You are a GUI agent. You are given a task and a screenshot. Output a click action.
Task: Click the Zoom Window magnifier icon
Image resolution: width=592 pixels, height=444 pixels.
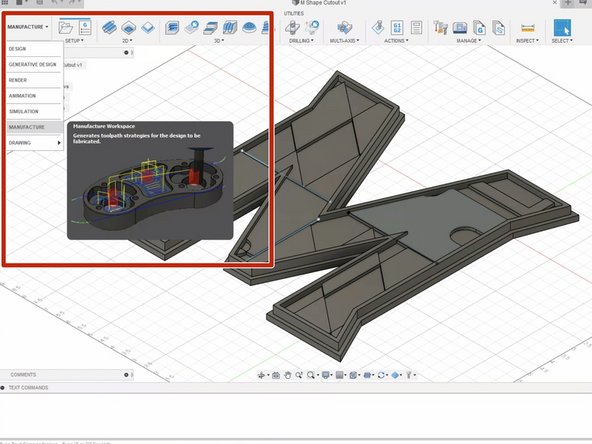point(311,375)
